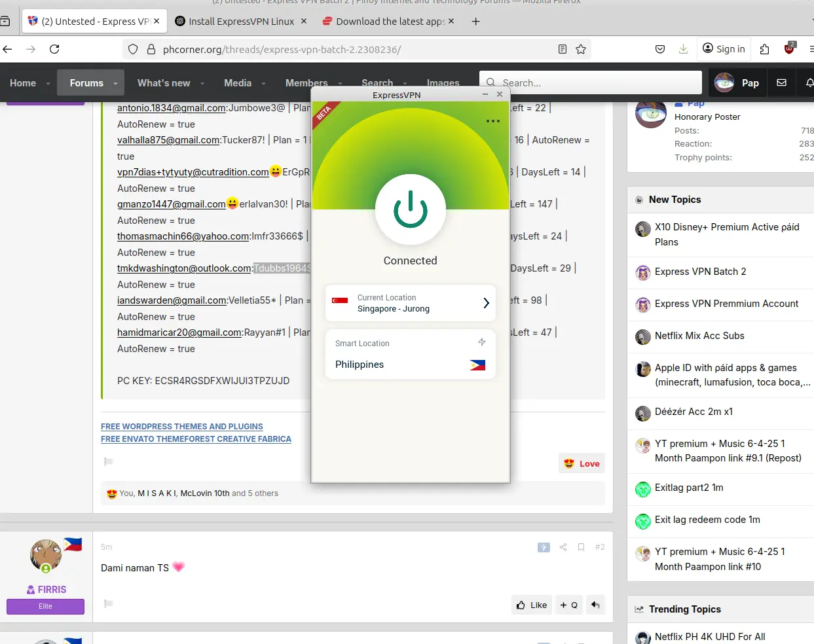Open the uBlock Origin extension icon
The width and height of the screenshot is (814, 644).
789,48
